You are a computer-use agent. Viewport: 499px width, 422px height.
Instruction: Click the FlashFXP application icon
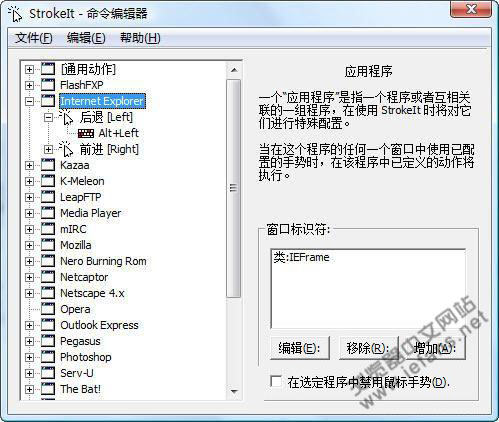48,85
